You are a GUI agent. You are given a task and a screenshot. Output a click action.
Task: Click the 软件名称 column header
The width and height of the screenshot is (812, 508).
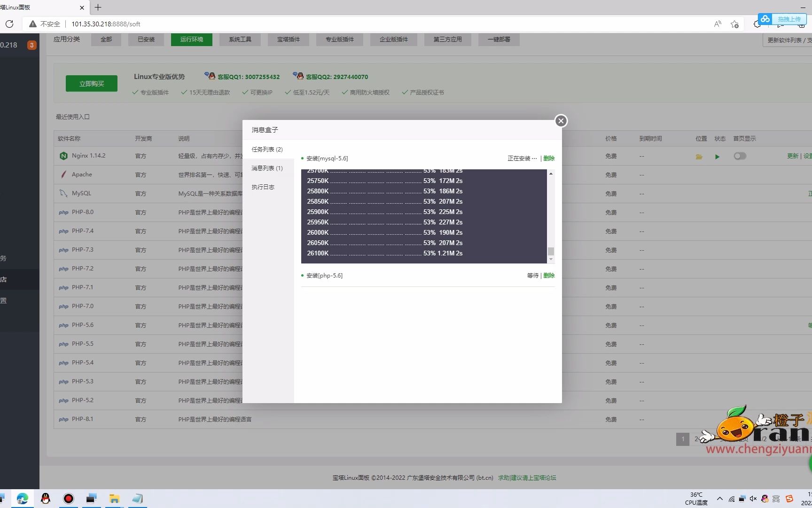point(69,139)
